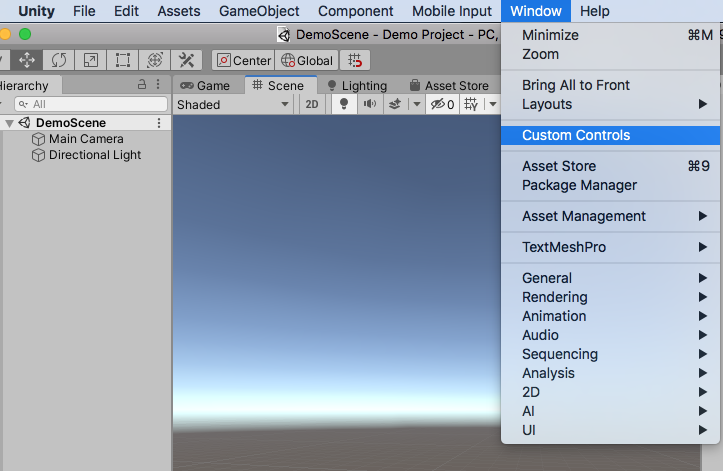723x471 pixels.
Task: Select the Scale tool
Action: (x=90, y=60)
